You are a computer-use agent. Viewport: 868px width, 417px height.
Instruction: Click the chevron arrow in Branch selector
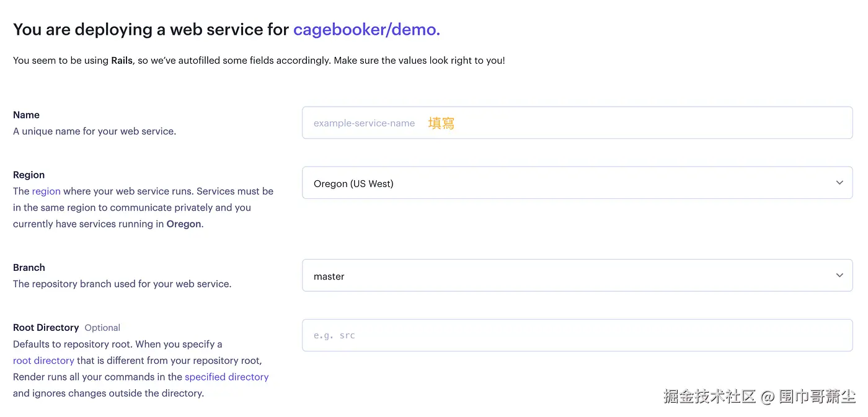pos(839,276)
